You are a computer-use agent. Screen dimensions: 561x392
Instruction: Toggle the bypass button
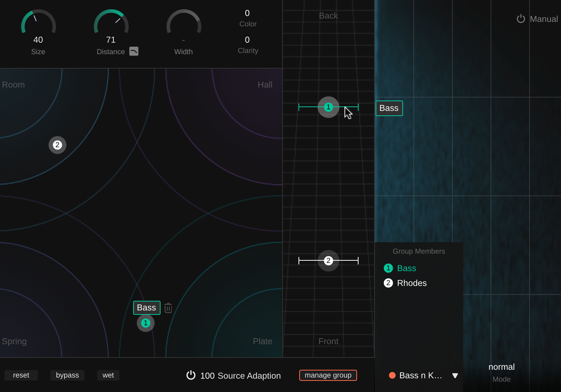click(x=67, y=375)
